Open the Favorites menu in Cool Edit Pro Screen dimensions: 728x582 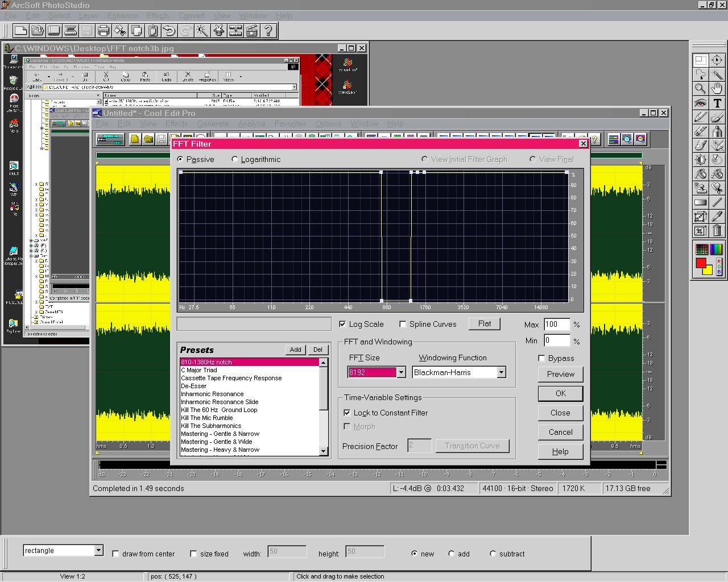pos(291,123)
